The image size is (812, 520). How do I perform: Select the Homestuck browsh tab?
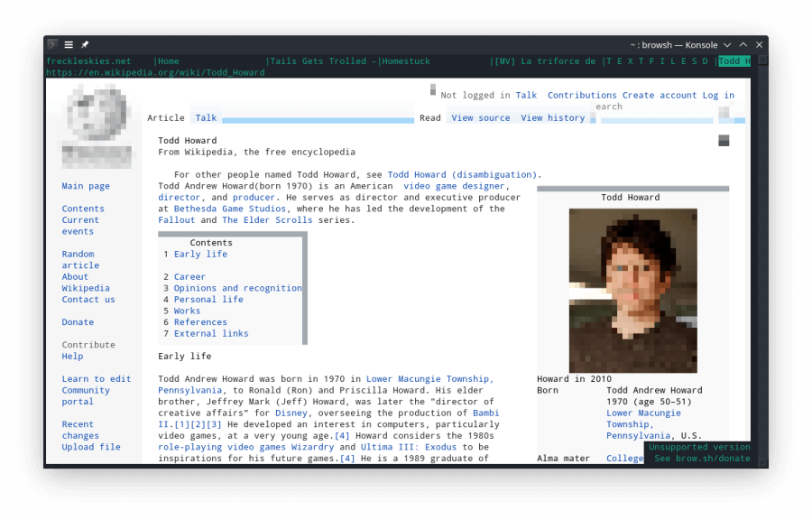406,61
